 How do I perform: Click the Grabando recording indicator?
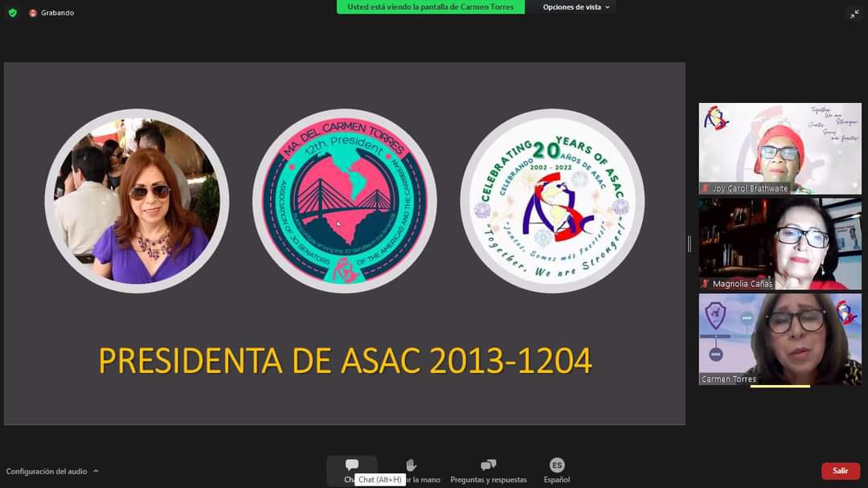(x=51, y=12)
